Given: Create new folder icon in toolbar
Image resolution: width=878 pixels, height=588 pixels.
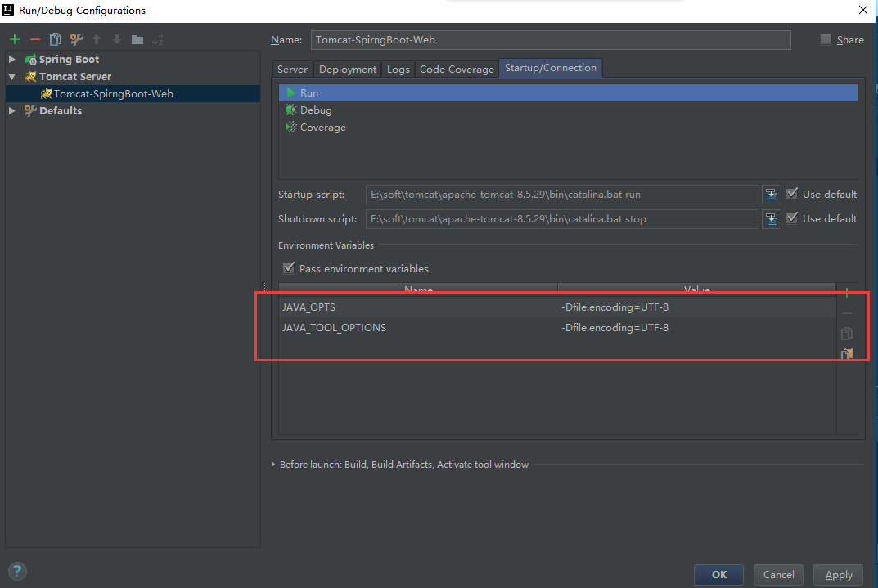Looking at the screenshot, I should point(137,39).
